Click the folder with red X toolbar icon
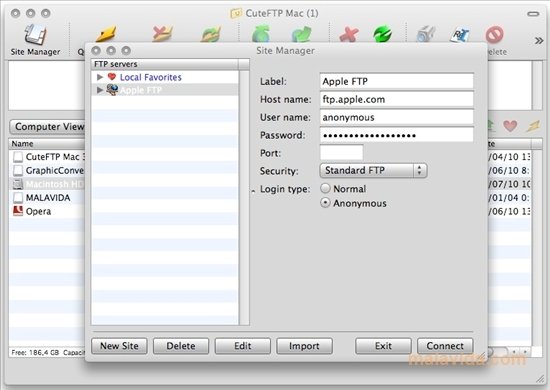The image size is (550, 390). click(163, 34)
